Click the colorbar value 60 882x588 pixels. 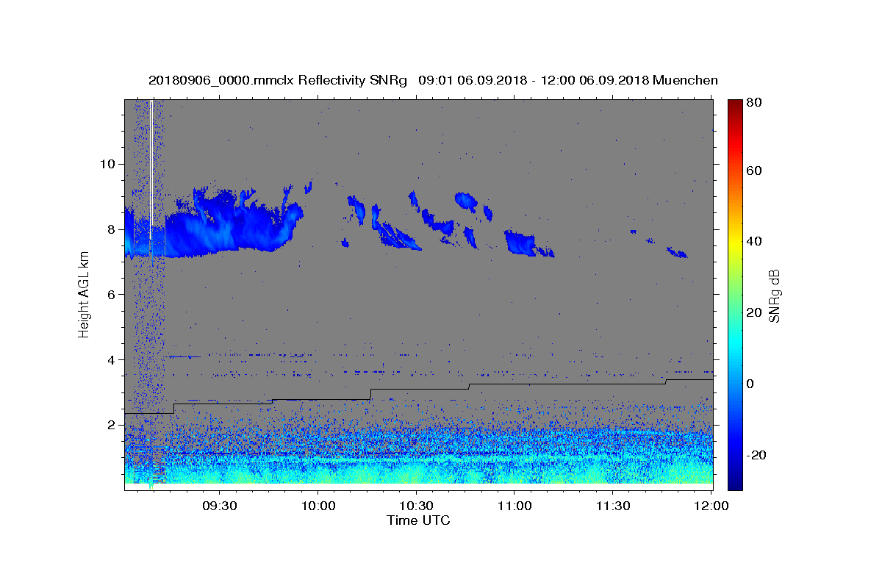point(754,171)
